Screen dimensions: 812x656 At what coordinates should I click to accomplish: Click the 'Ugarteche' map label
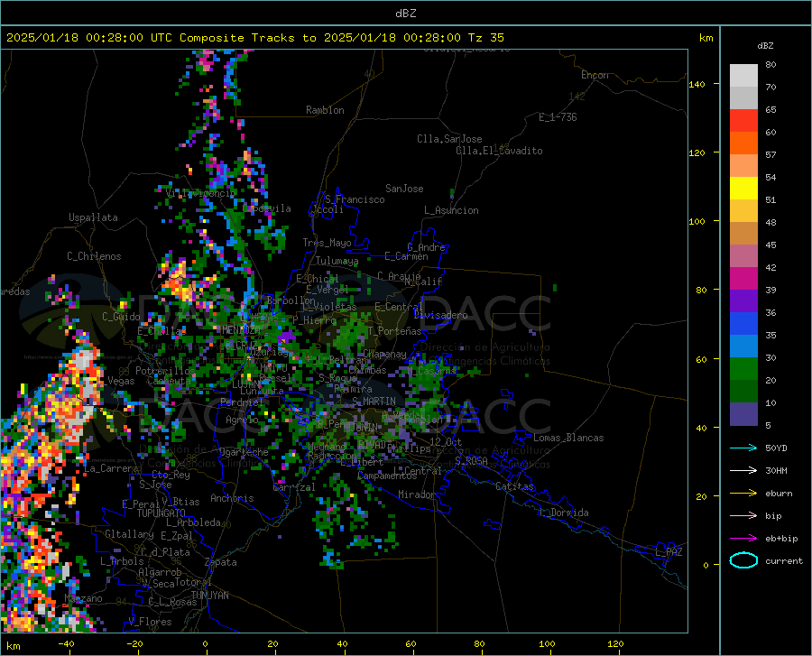click(244, 452)
